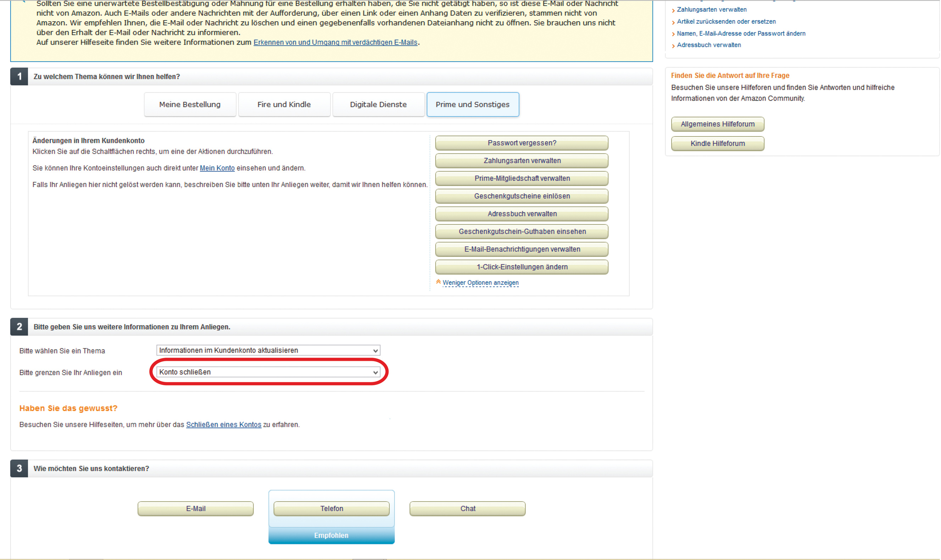Open link about suspicious e-mails
The image size is (941, 560).
point(335,43)
